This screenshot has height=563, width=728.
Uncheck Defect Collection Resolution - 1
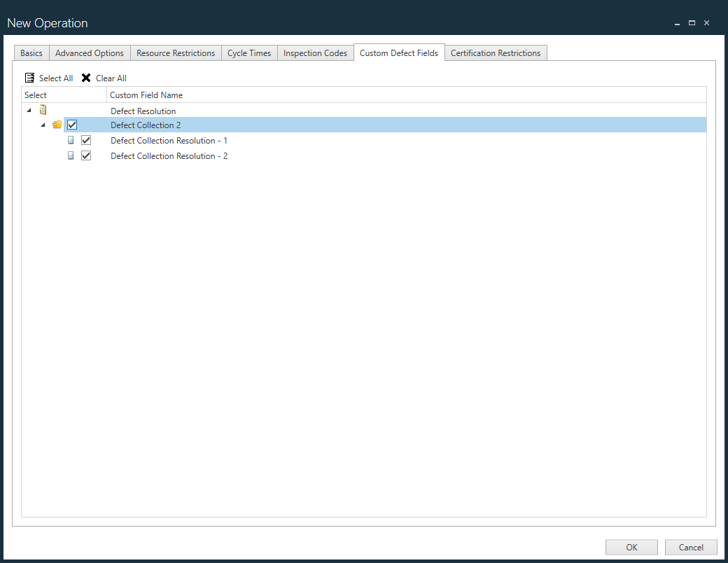[86, 140]
